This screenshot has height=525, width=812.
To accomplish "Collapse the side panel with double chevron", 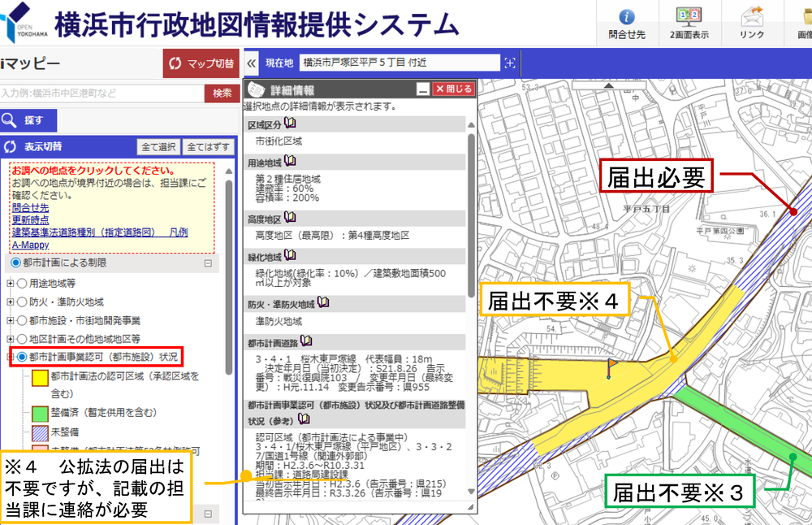I will point(252,63).
